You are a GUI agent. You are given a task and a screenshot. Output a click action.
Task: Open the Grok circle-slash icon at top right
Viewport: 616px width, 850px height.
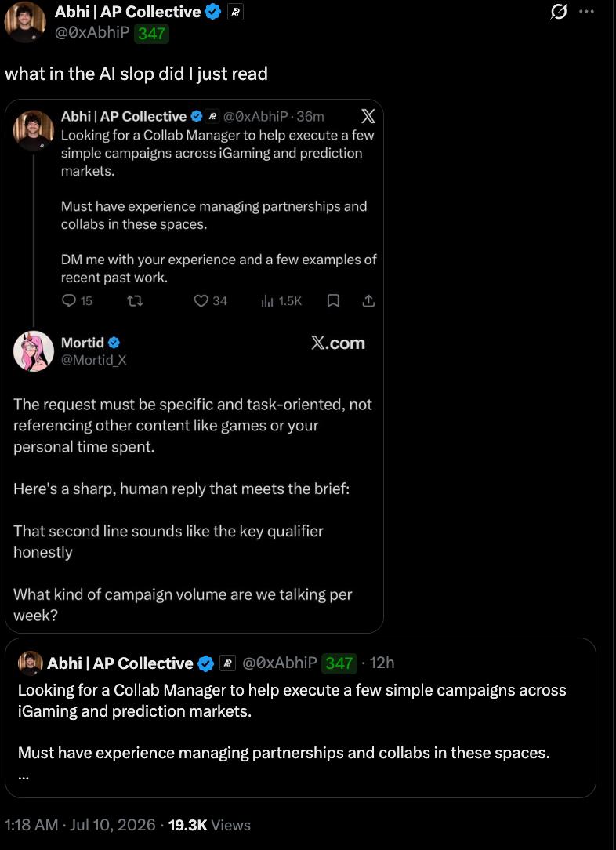(x=559, y=12)
